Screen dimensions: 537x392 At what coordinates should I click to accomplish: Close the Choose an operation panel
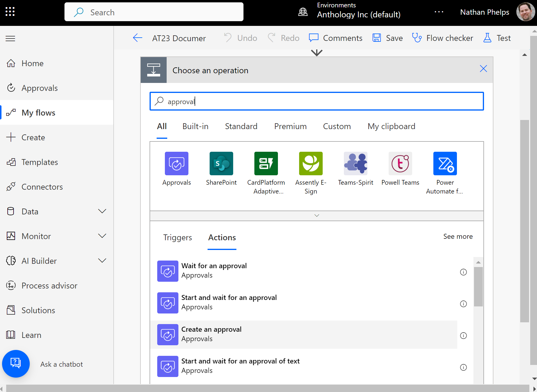click(x=483, y=69)
